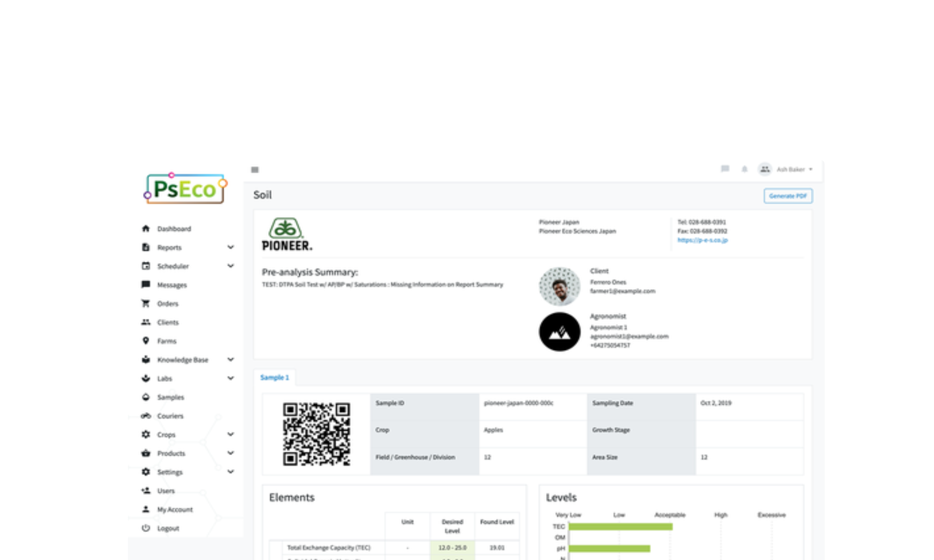The width and height of the screenshot is (934, 560).
Task: Open Dashboard from the sidebar
Action: tap(174, 229)
